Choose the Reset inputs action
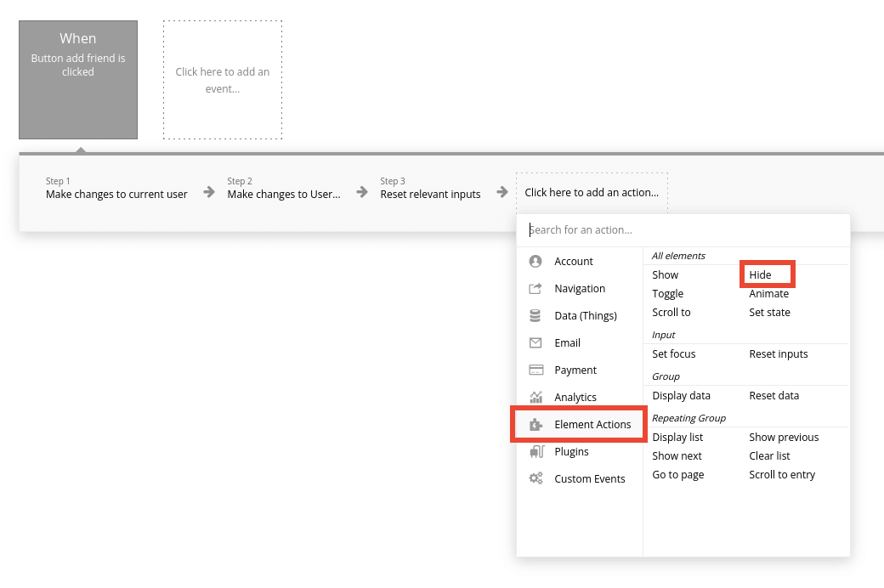The height and width of the screenshot is (588, 884). tap(778, 354)
